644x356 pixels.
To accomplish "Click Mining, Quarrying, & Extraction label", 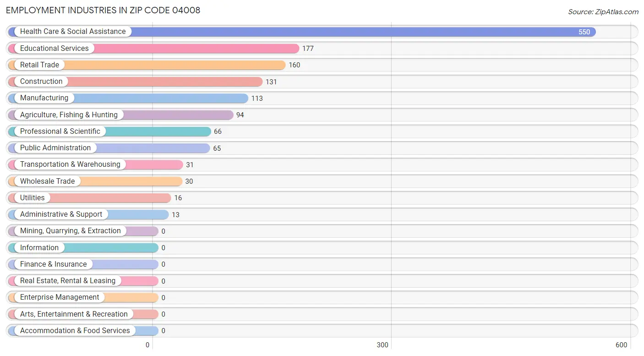I will (71, 231).
